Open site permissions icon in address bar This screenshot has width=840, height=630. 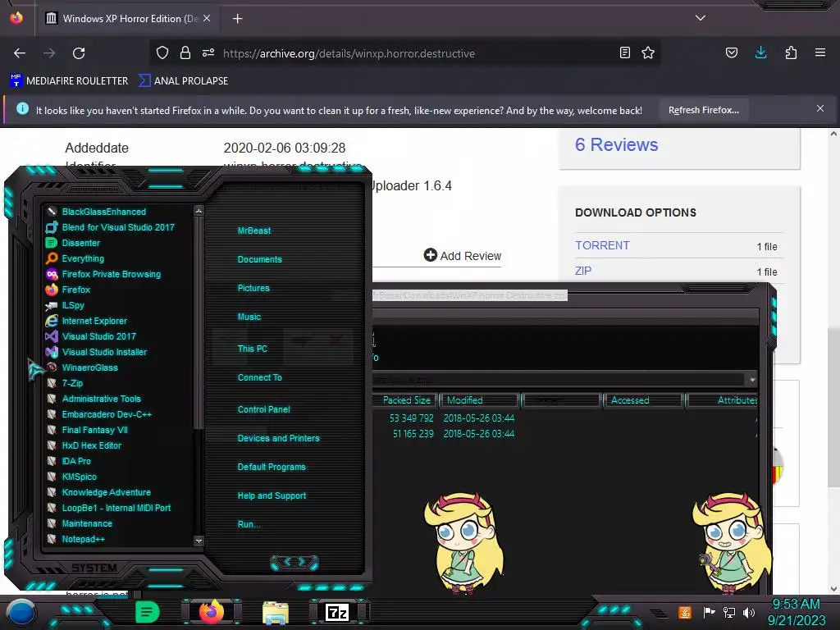[208, 52]
